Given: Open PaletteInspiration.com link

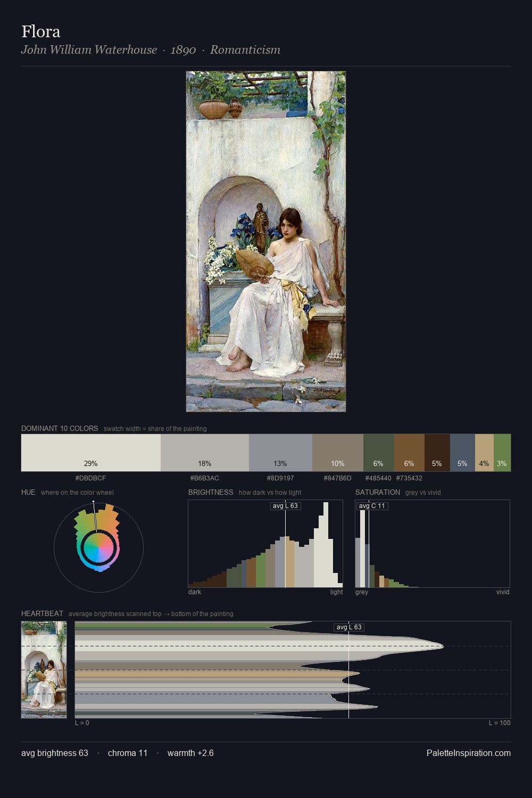Looking at the screenshot, I should tap(469, 753).
